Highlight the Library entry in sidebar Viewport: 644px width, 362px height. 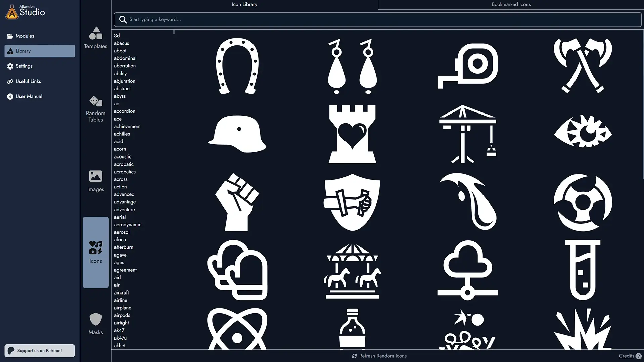click(x=23, y=51)
